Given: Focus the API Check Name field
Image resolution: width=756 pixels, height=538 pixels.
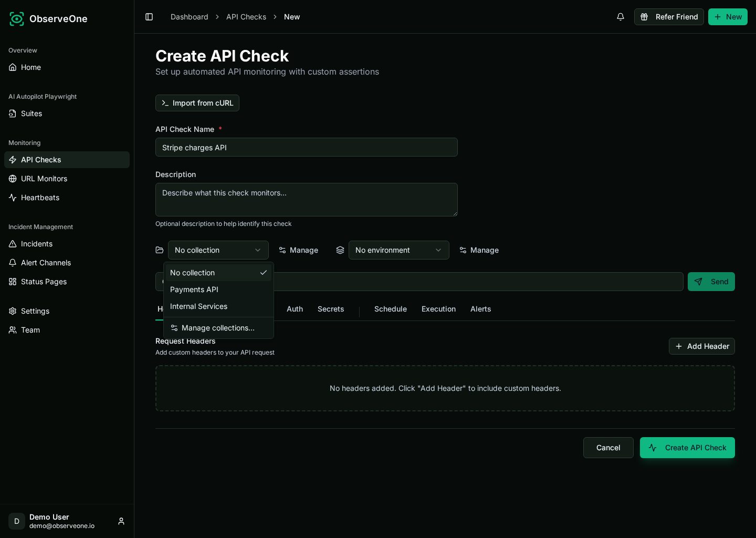Looking at the screenshot, I should point(307,147).
